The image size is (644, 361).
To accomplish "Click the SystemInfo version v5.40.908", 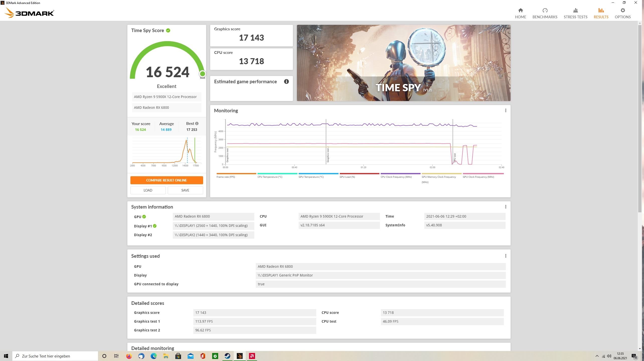I will pyautogui.click(x=465, y=225).
